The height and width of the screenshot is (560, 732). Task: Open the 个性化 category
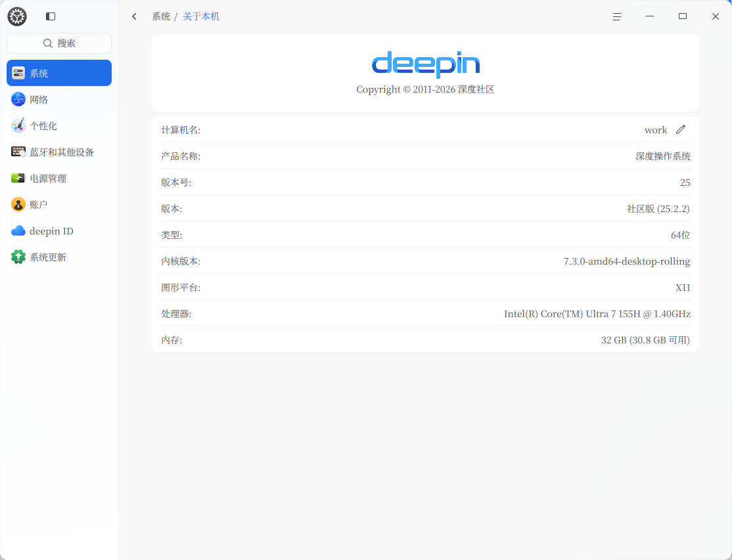tap(59, 125)
